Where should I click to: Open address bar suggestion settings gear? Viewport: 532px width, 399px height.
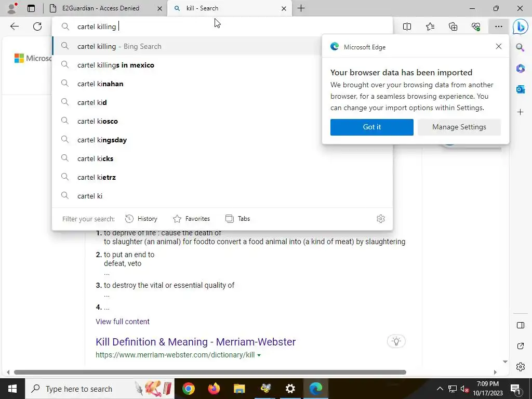(381, 219)
